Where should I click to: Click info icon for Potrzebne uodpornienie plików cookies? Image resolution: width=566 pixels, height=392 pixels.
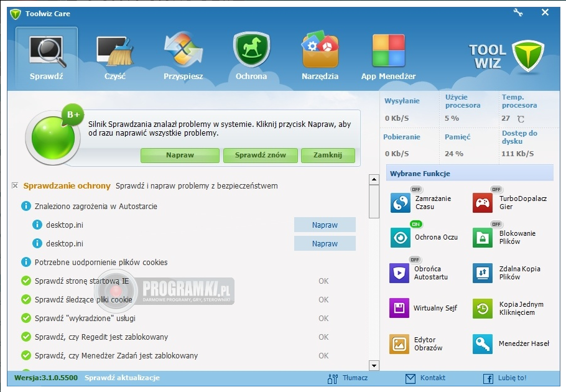(x=26, y=262)
